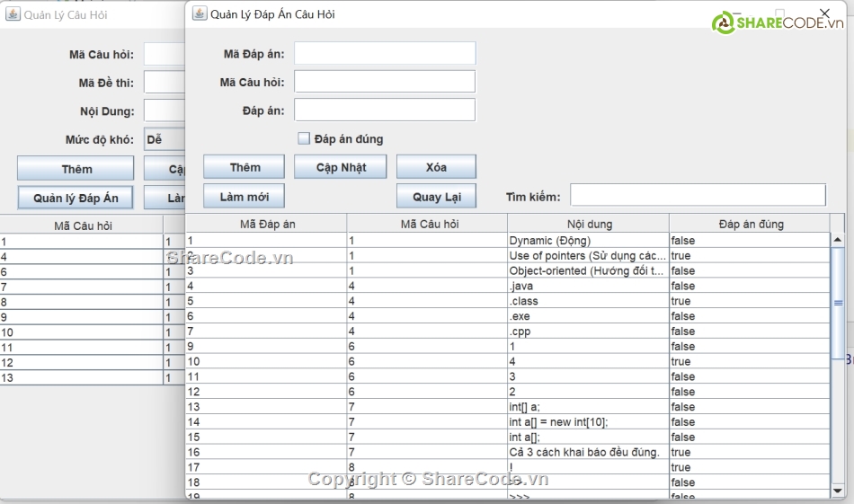Click the Quay Lại button
Screen dimensions: 854x504
coord(436,197)
